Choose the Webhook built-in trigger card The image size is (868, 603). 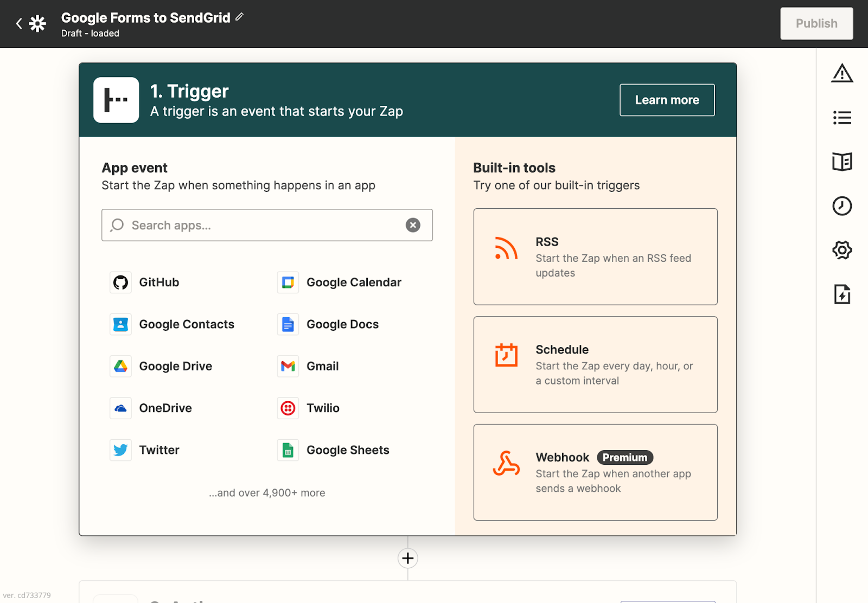coord(595,472)
